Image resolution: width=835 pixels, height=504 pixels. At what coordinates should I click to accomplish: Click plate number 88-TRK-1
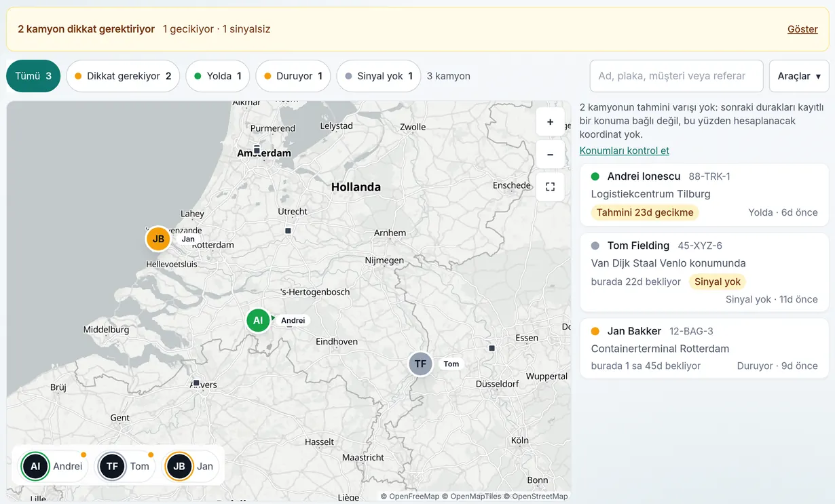(709, 176)
